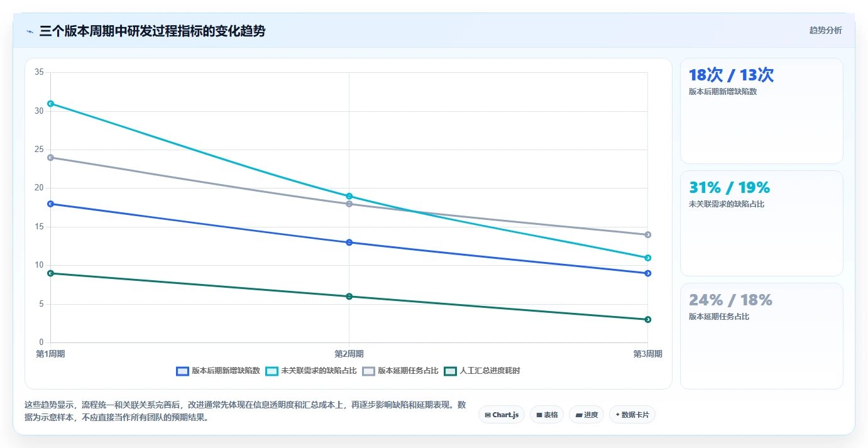The height and width of the screenshot is (448, 868).
Task: Click the 趋势分析 label in header
Action: (826, 30)
